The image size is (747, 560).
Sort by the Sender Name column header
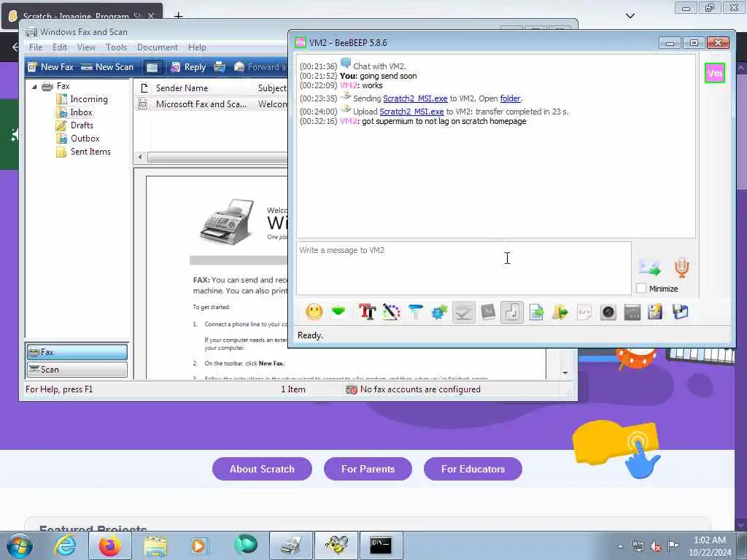(x=182, y=88)
